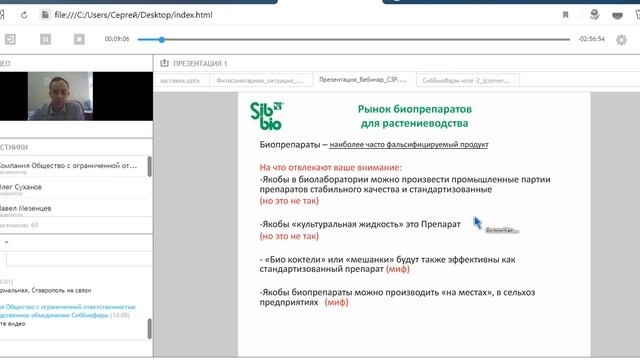Click the elapsed time 00:09:06
640x360 pixels.
117,39
